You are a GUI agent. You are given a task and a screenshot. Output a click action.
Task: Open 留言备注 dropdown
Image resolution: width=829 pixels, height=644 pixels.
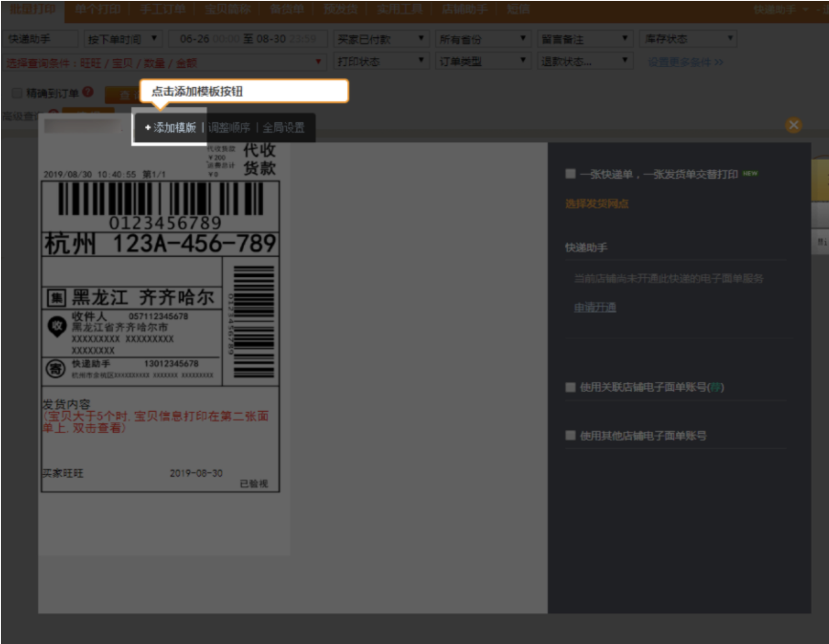[585, 39]
